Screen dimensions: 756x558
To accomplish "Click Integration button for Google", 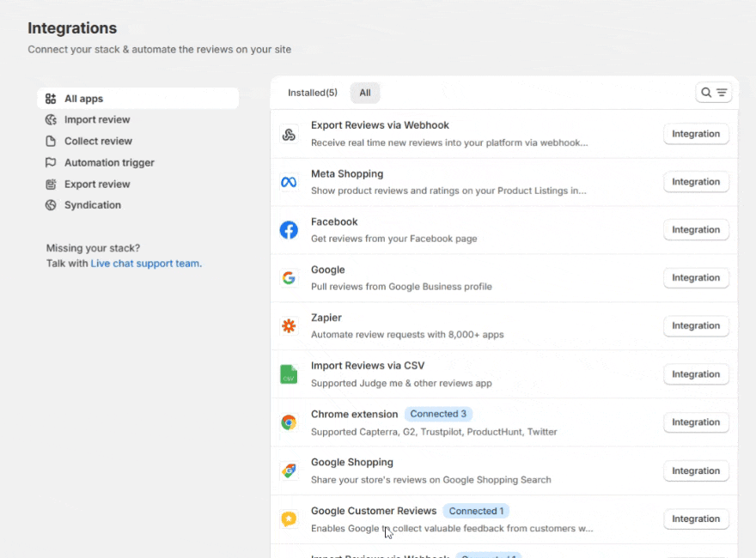I will click(x=696, y=278).
